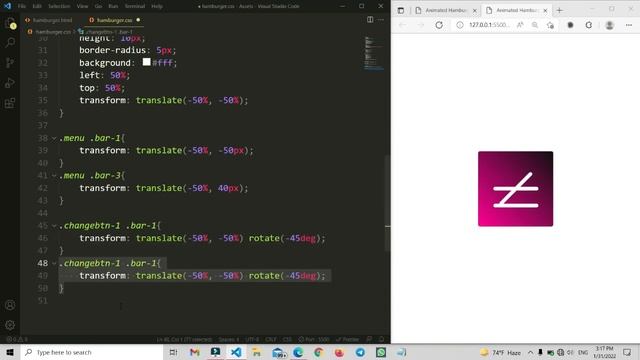640x360 pixels.
Task: Toggle the pink hamburger menu button on the page
Action: tap(516, 189)
